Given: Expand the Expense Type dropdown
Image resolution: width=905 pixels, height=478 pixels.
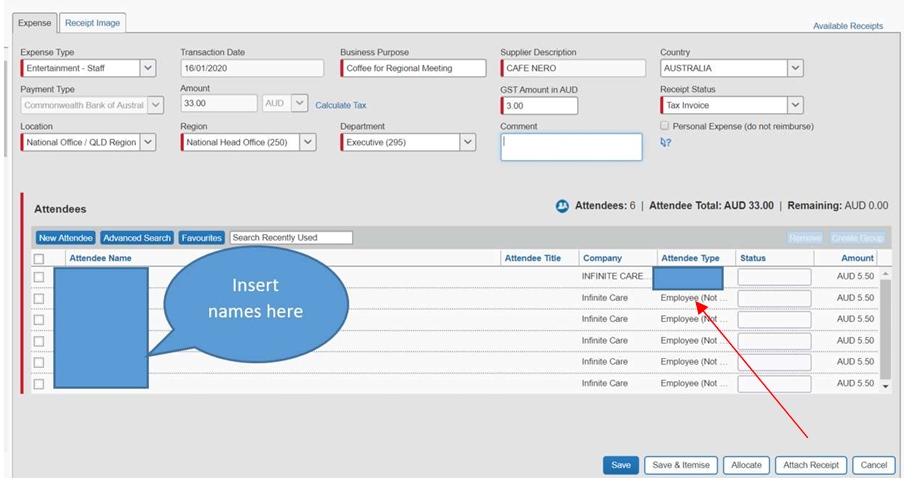Looking at the screenshot, I should click(x=148, y=68).
